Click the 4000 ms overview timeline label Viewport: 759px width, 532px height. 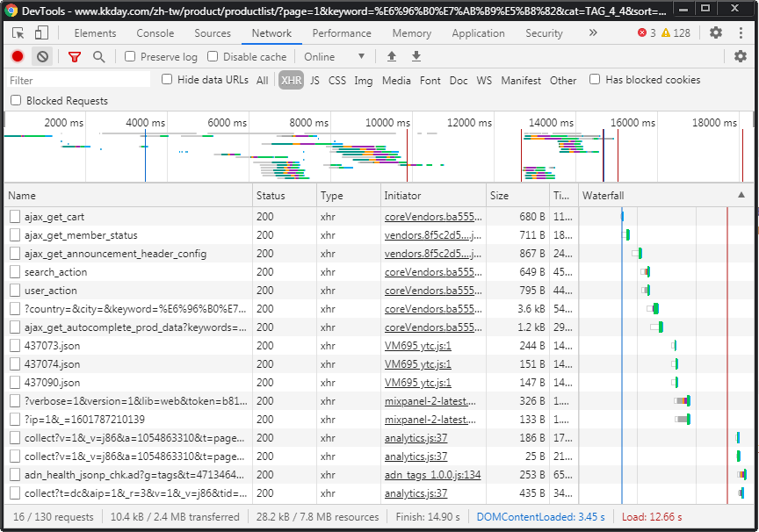pos(145,123)
